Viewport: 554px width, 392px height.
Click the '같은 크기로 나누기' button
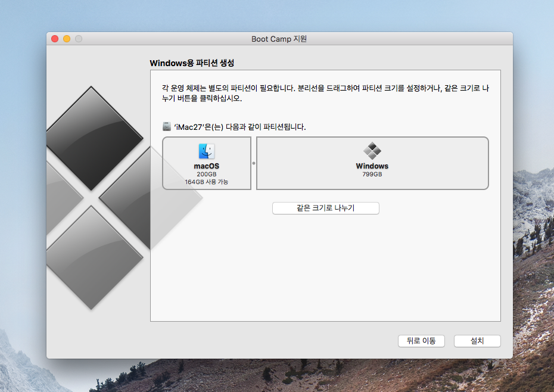[x=326, y=208]
